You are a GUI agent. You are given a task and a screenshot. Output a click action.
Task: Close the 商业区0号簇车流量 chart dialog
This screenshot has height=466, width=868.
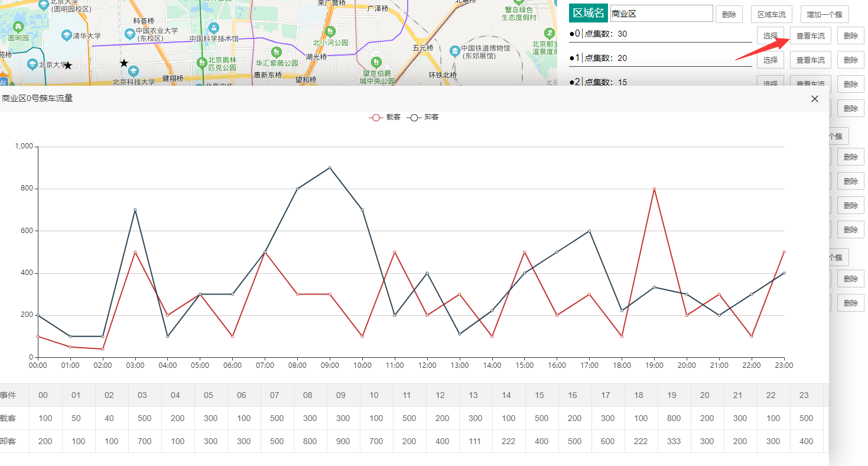point(814,99)
